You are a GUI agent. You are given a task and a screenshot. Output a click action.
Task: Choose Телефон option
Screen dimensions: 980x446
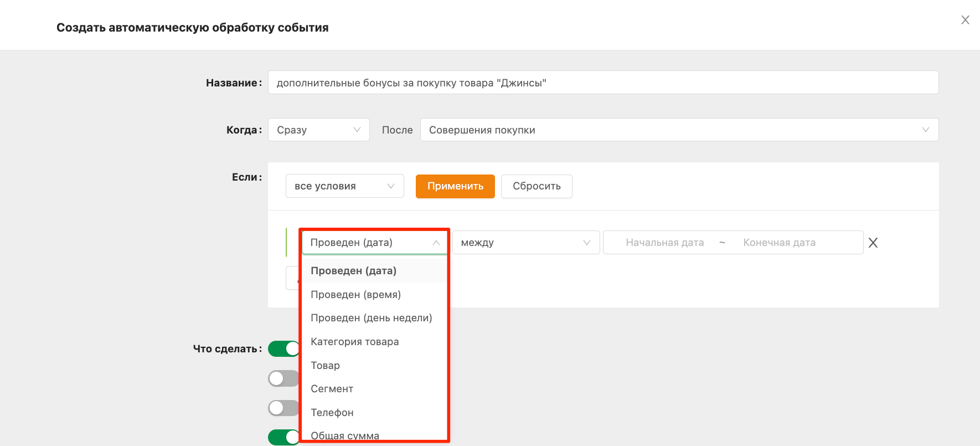point(374,413)
